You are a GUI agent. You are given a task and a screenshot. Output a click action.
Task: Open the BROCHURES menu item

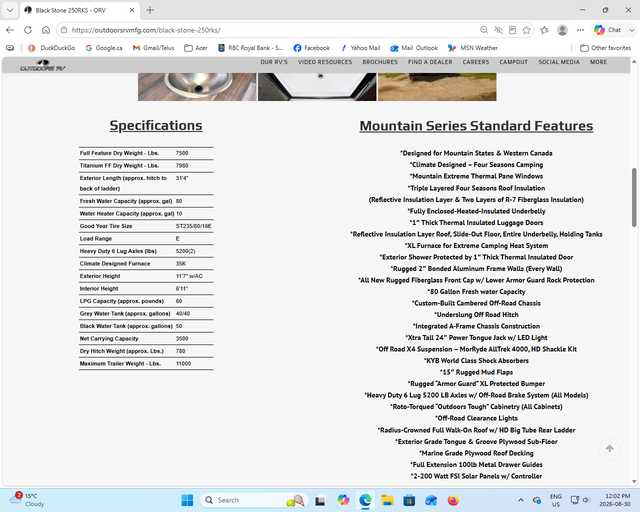coord(380,62)
